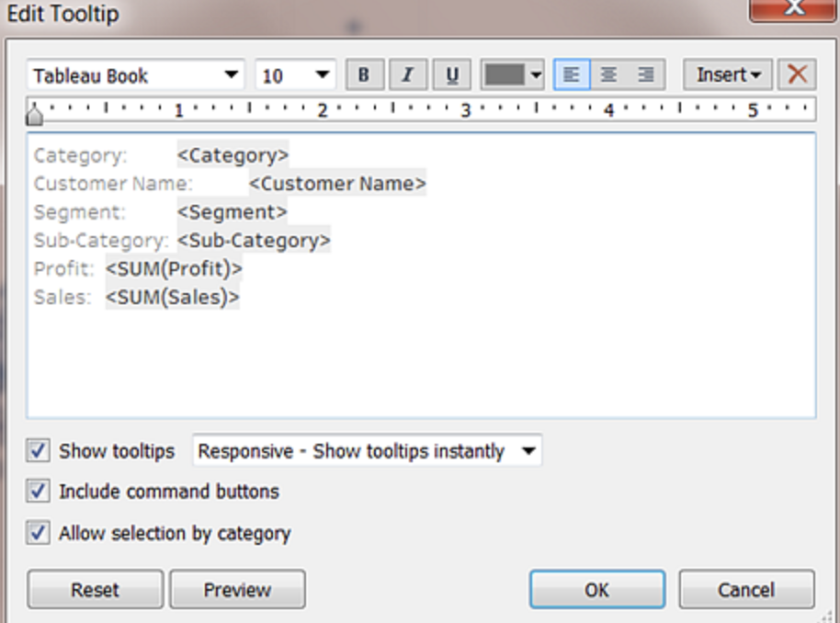Click the 'Sub-Category:' label text
The width and height of the screenshot is (840, 623).
click(101, 241)
